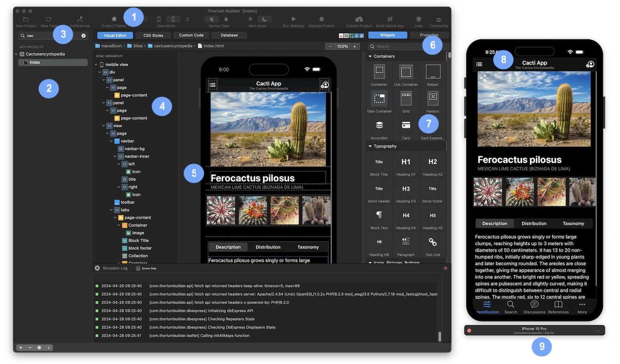
Task: Enable the Errors Only checkbox
Action: [138, 269]
